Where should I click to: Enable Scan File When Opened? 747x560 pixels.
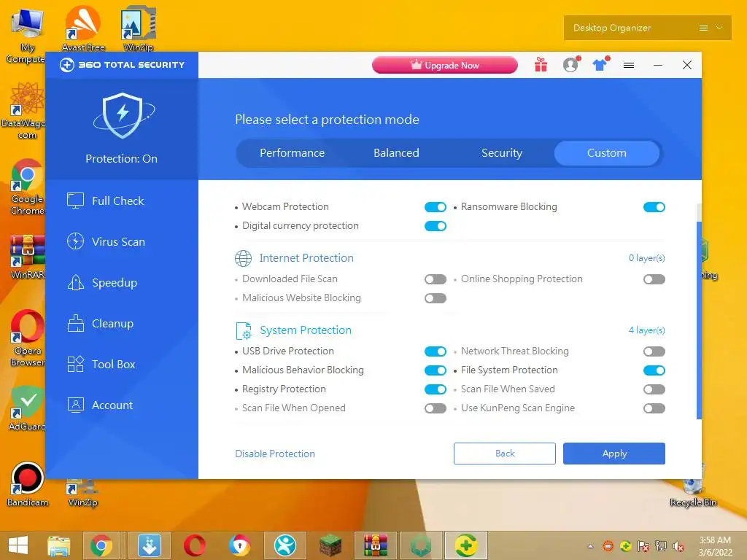pyautogui.click(x=436, y=408)
